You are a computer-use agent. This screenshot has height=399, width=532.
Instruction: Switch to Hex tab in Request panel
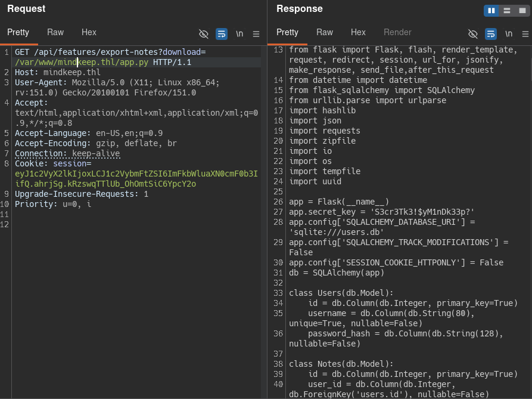pos(89,32)
